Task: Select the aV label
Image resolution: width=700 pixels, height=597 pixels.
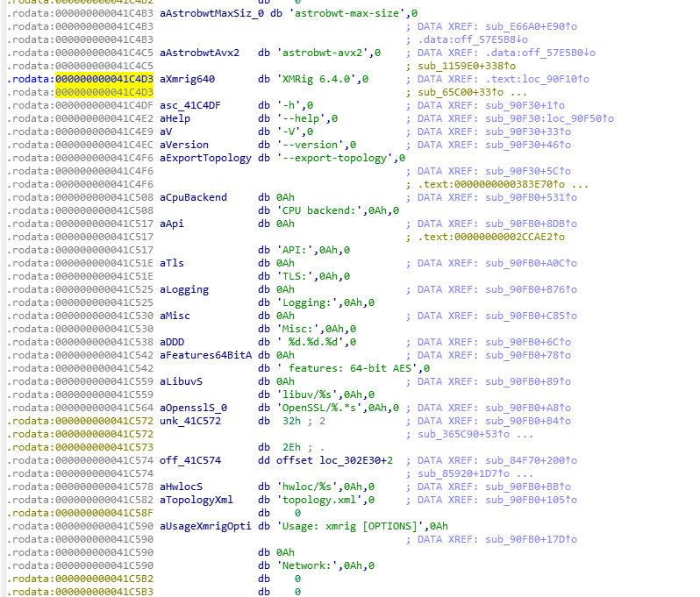Action: (166, 131)
